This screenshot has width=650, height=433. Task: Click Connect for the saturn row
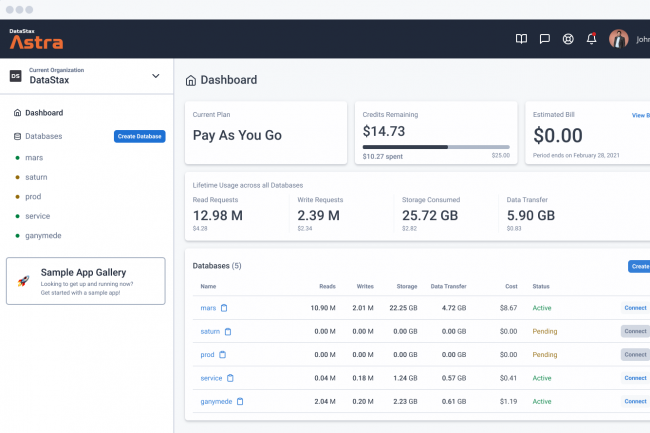635,331
